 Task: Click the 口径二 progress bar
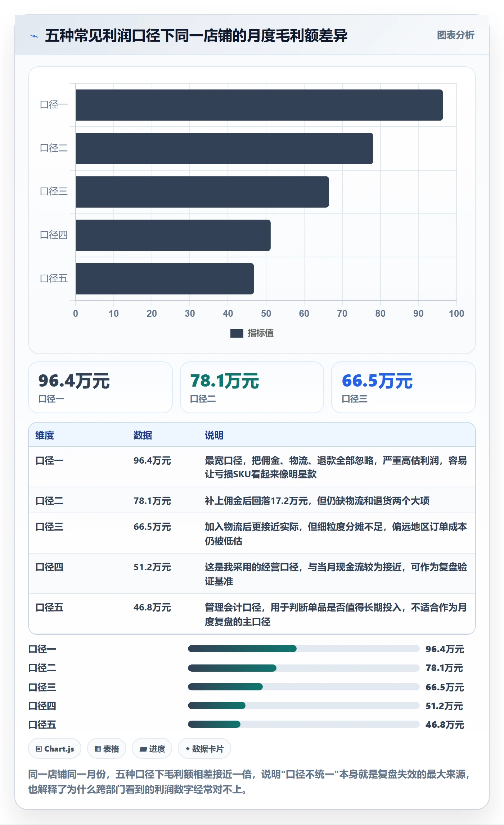click(x=303, y=668)
